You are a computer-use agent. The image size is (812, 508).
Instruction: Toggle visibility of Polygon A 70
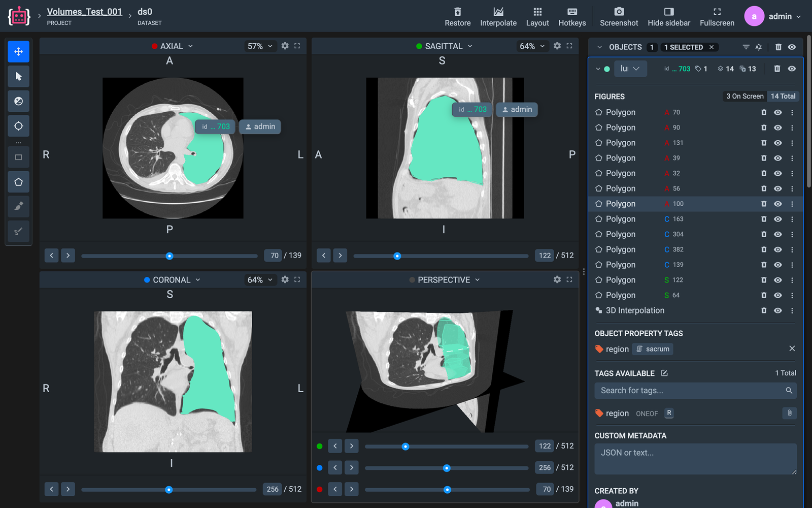coord(777,112)
